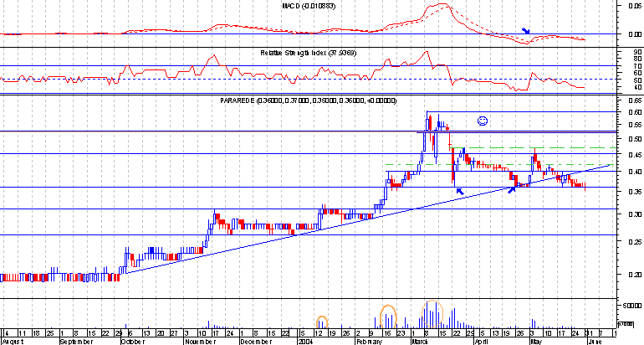Click price axis label 0.45

(x=635, y=155)
